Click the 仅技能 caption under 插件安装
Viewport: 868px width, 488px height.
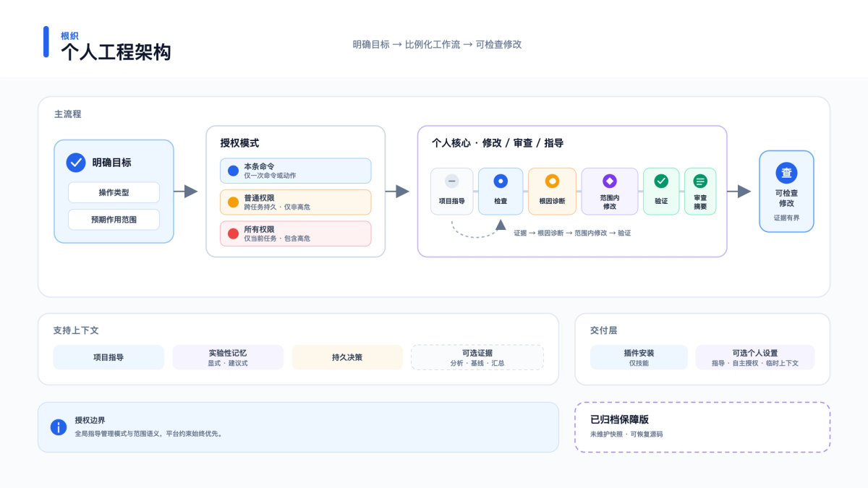click(x=639, y=363)
